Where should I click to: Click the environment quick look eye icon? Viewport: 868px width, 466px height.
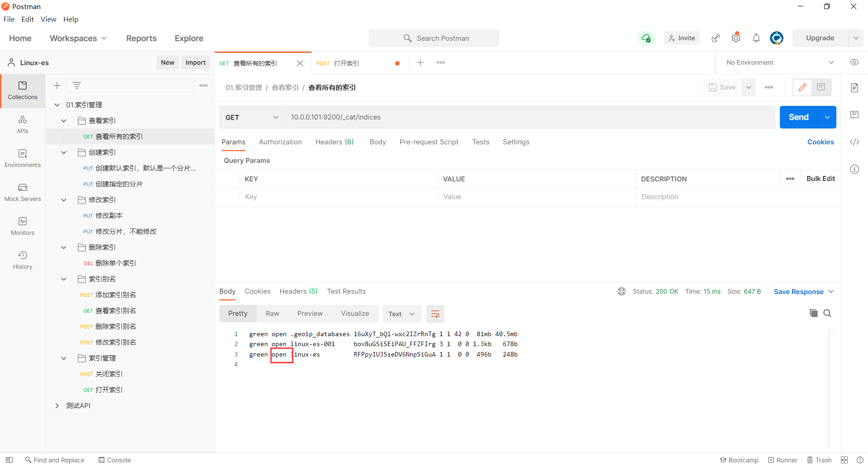coord(854,62)
